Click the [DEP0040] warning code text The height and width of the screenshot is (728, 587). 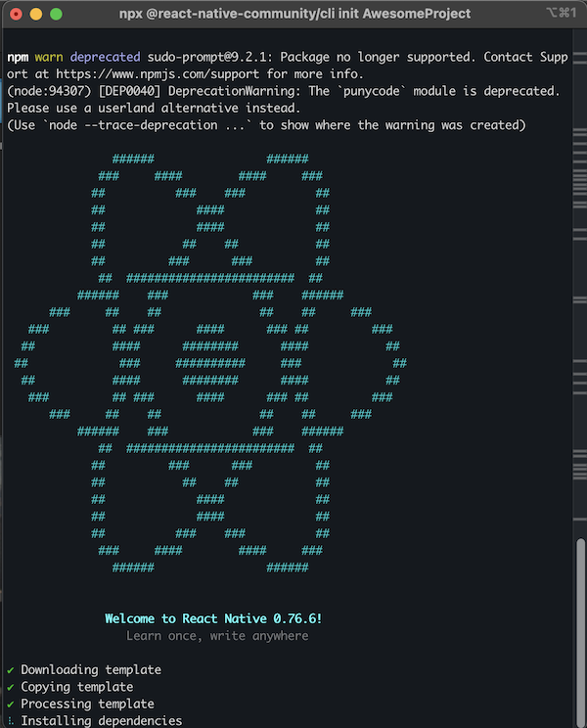(x=129, y=91)
